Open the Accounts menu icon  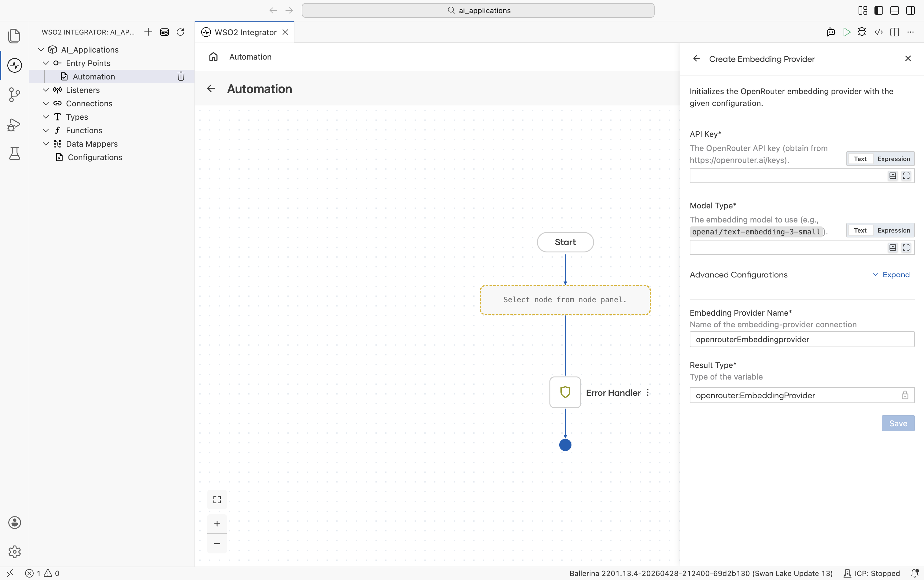tap(14, 523)
